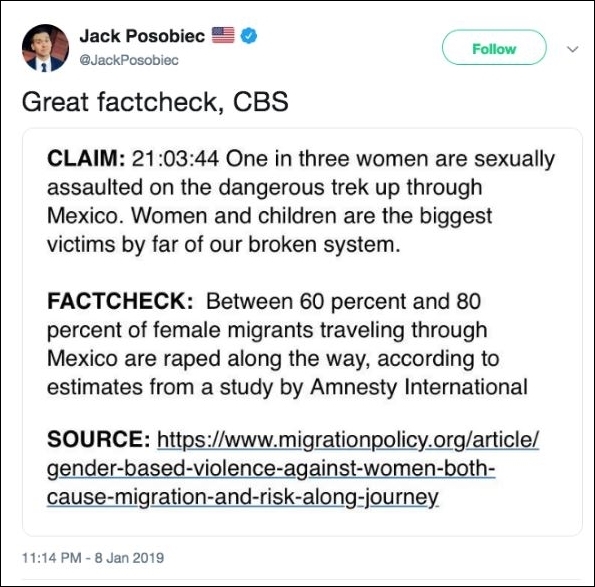Screen dimensions: 595x587
Task: Expand the tweet options chevron menu
Action: (572, 49)
